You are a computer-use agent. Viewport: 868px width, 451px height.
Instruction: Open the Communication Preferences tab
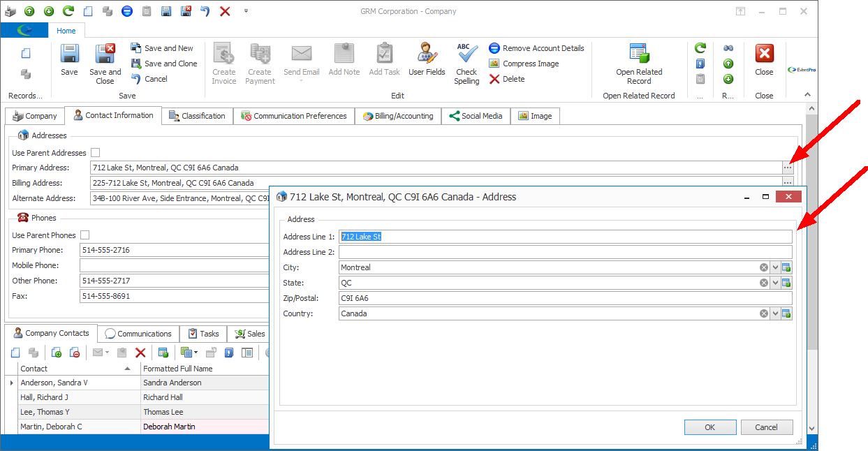(294, 116)
